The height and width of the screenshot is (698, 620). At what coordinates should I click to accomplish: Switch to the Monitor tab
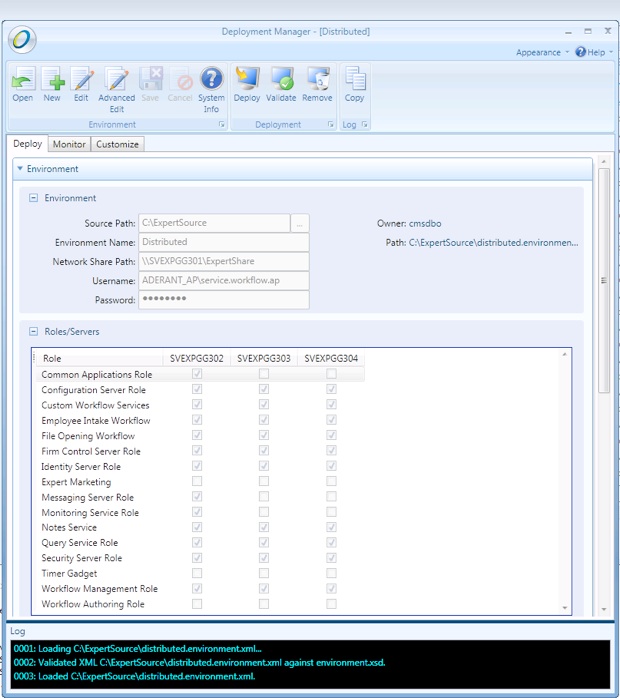tap(69, 144)
